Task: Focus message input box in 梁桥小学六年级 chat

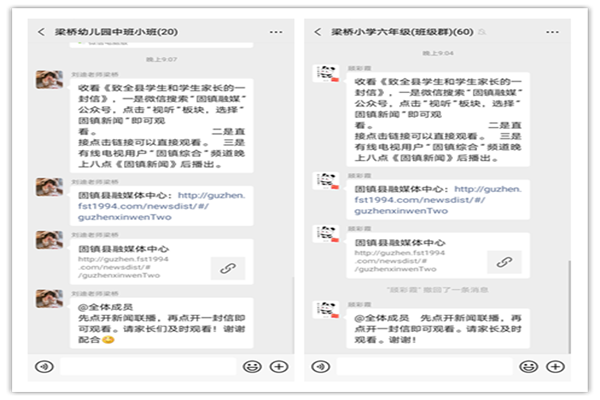Action: click(x=425, y=366)
